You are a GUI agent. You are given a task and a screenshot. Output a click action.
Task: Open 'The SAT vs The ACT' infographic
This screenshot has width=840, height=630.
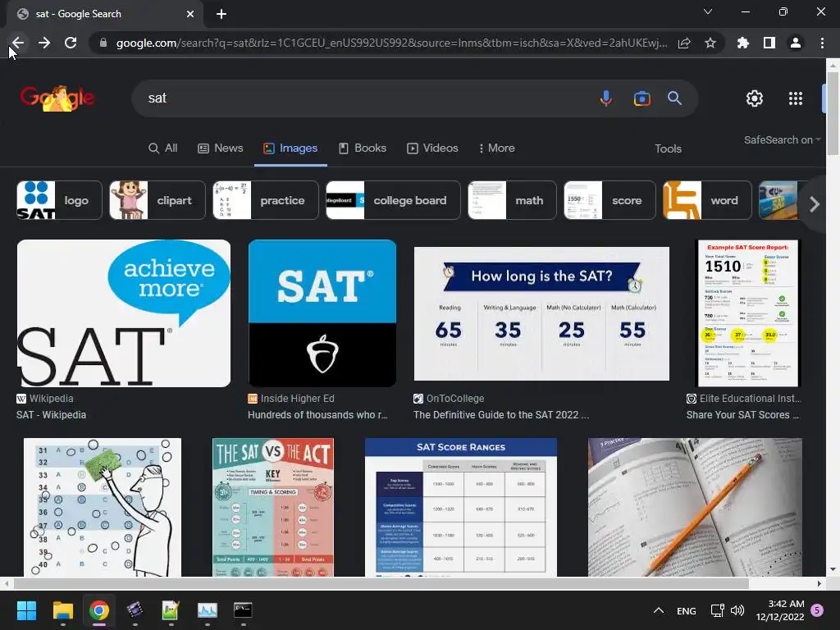coord(273,507)
